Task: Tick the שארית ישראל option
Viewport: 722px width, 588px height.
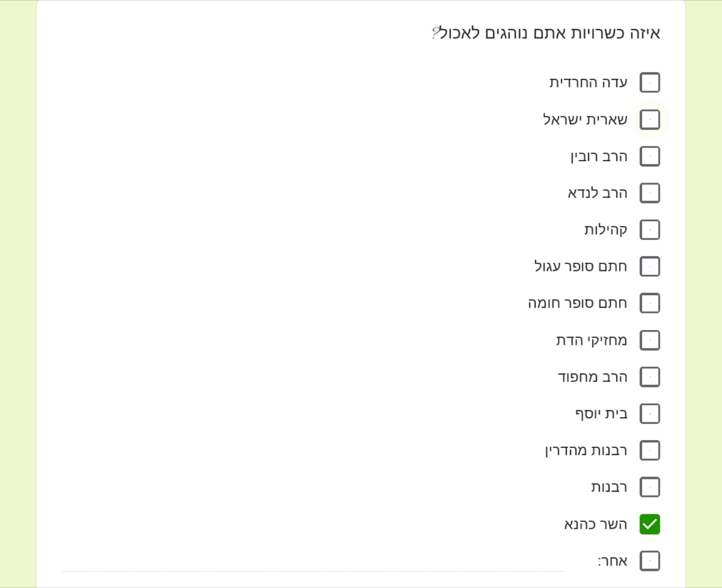Action: click(649, 120)
